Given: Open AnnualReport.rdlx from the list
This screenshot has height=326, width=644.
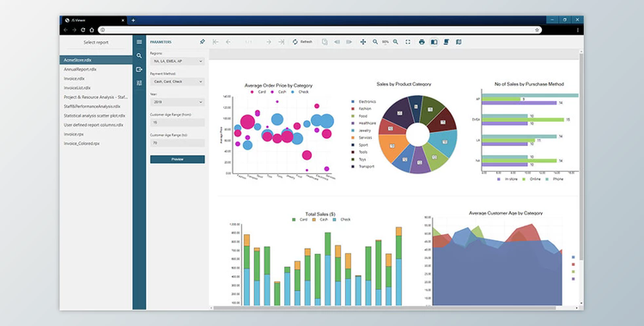Looking at the screenshot, I should [80, 69].
